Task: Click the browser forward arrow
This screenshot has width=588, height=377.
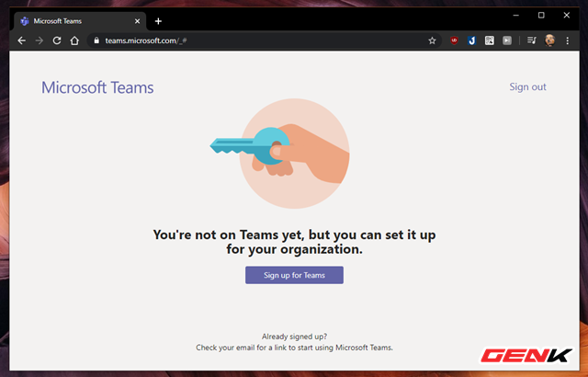Action: point(39,40)
